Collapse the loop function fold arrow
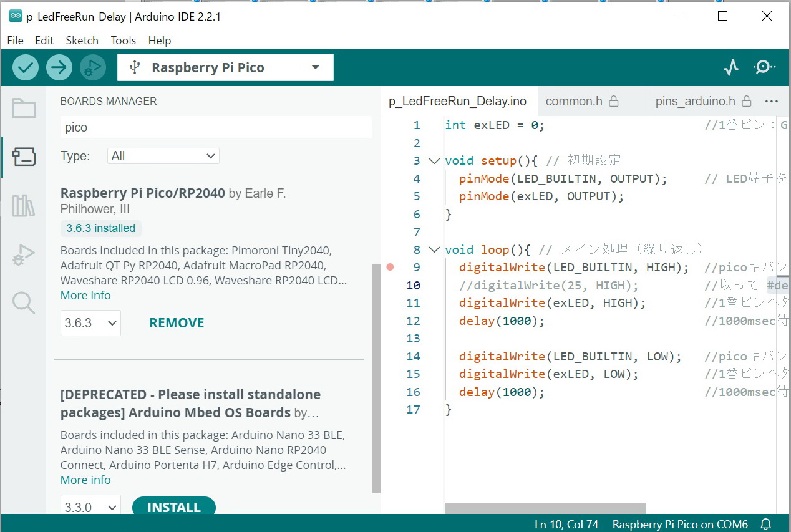 click(x=434, y=249)
